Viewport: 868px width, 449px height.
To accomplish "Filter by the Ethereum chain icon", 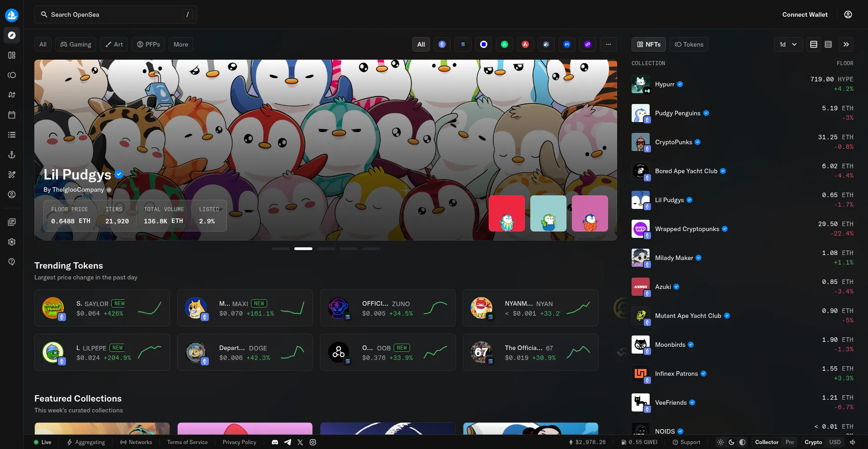I will [x=442, y=44].
